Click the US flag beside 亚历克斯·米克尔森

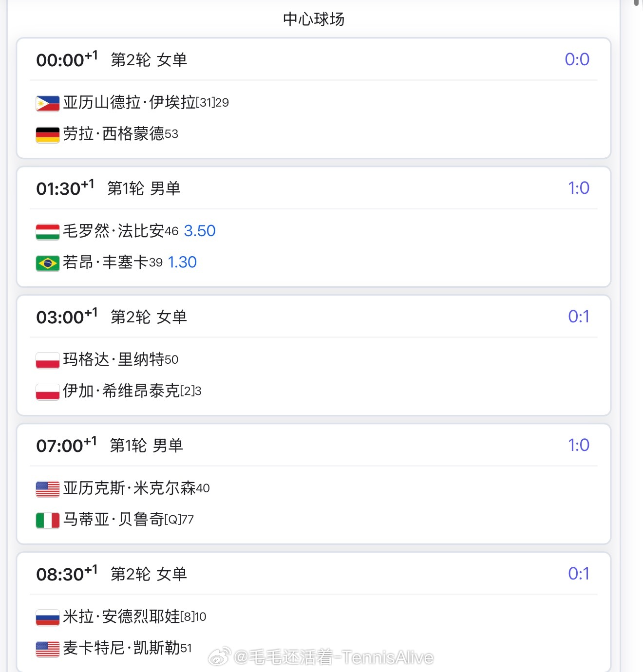tap(48, 488)
